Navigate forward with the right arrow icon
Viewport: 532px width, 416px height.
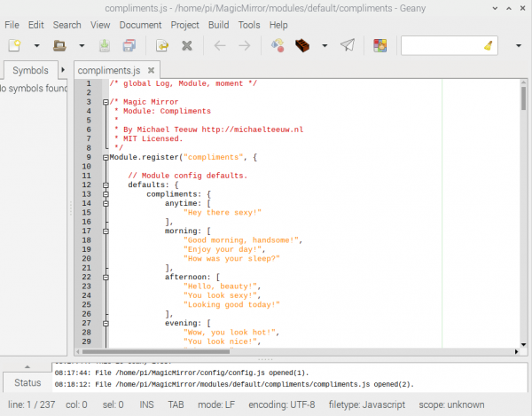pos(245,45)
